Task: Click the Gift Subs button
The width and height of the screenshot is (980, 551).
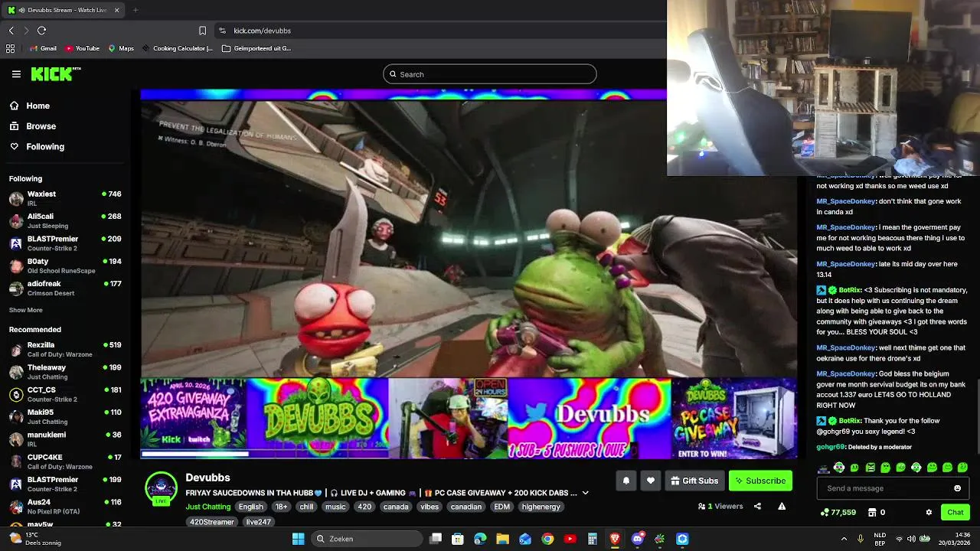Action: pos(694,481)
